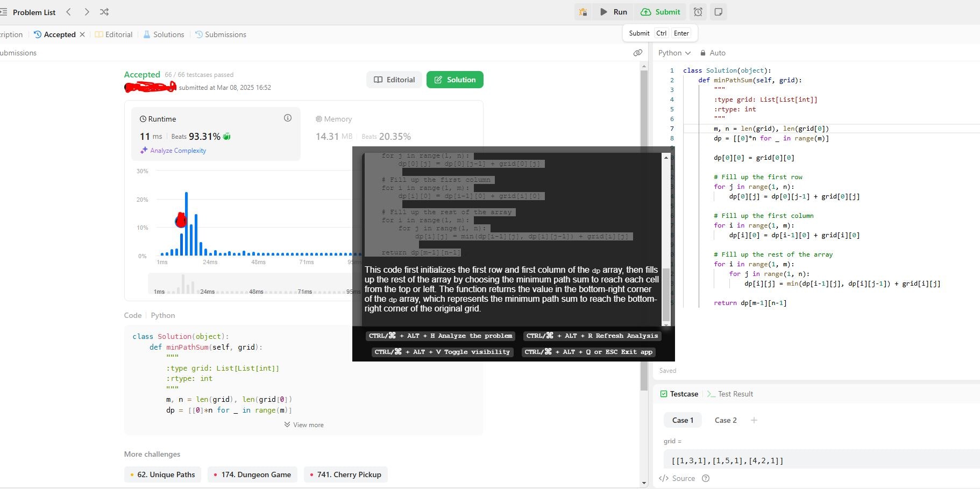Switch to the Editorial tab
This screenshot has height=489, width=980.
click(113, 34)
